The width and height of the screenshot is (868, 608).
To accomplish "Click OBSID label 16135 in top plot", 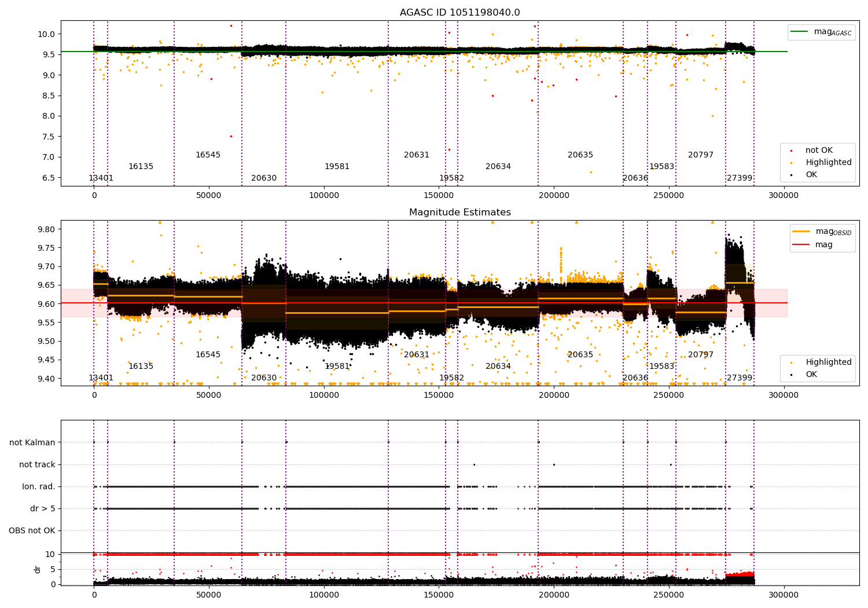I will pos(141,166).
